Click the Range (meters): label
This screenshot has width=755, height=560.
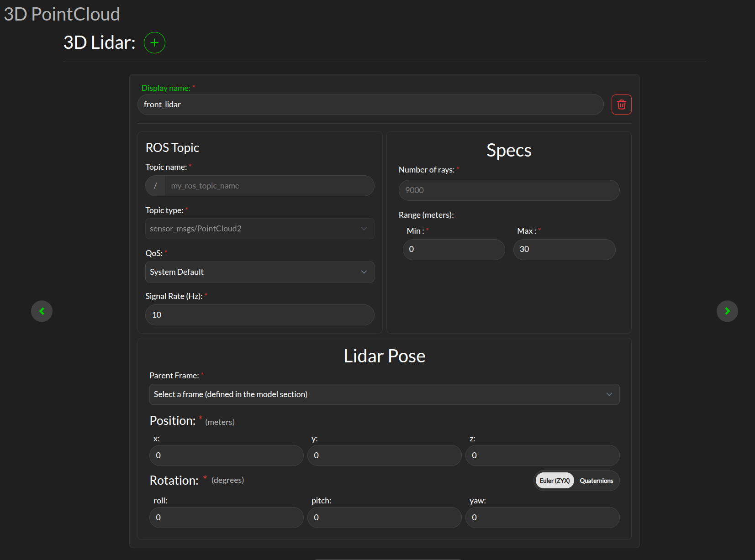click(x=426, y=215)
